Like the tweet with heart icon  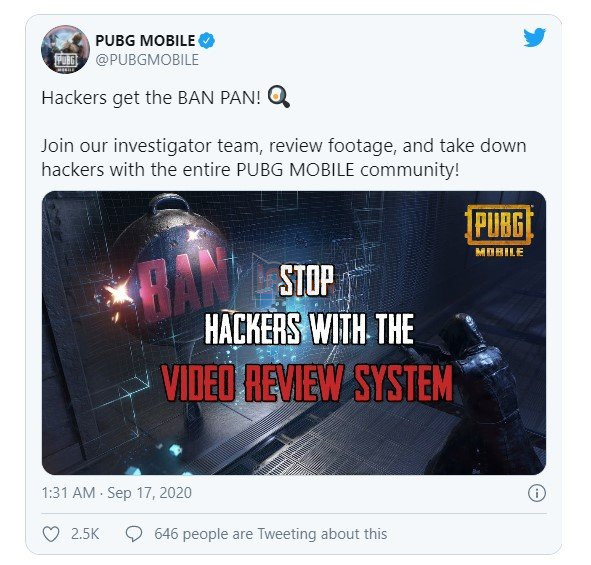(x=51, y=534)
